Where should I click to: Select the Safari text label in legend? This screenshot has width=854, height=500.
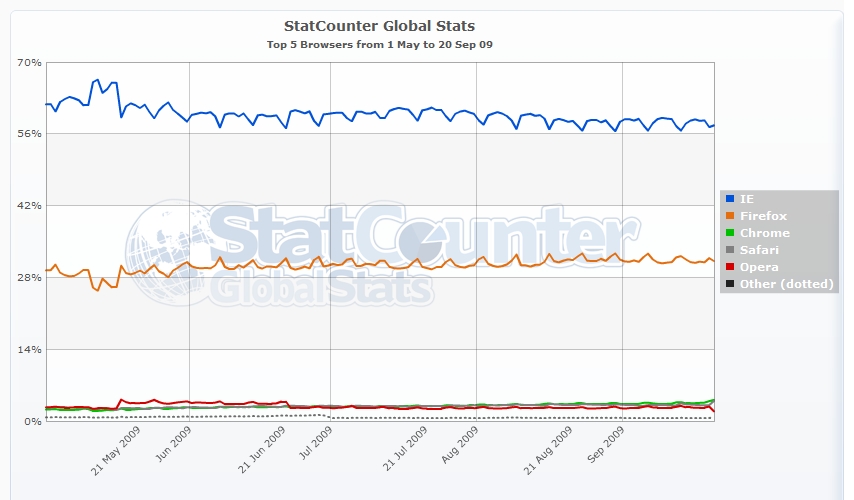click(x=759, y=250)
